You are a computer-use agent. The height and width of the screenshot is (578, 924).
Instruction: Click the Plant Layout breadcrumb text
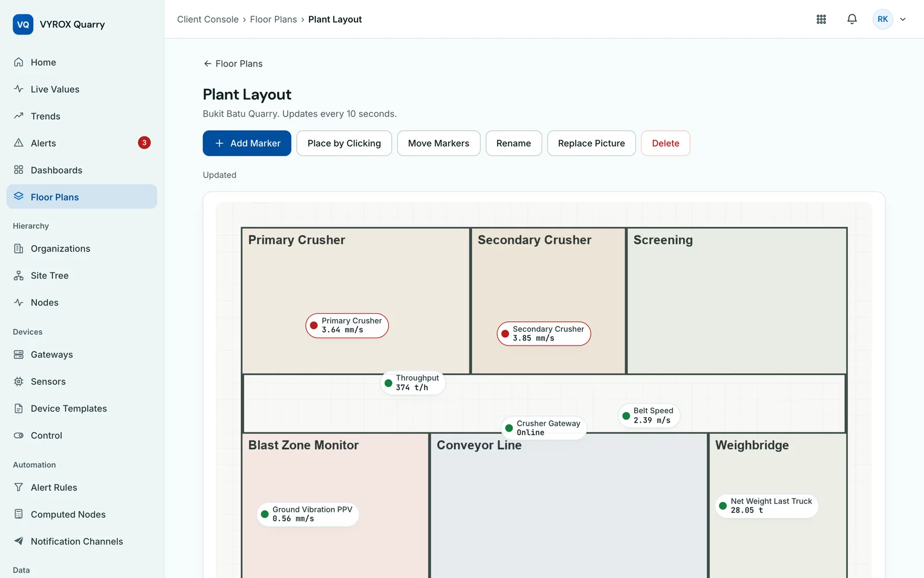(335, 19)
